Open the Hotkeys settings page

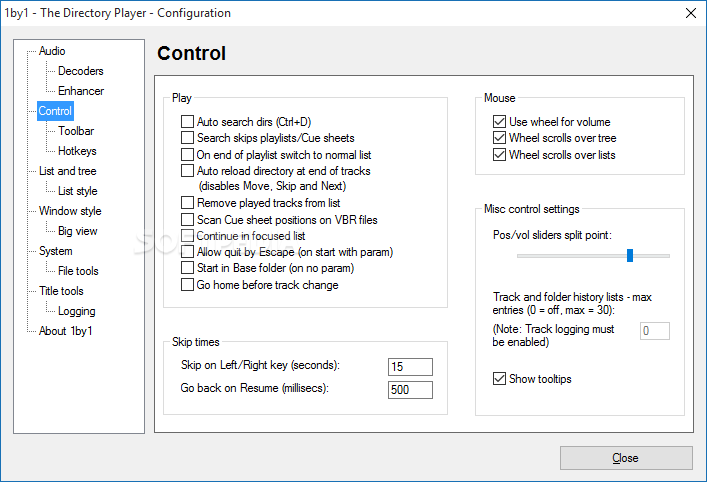77,151
